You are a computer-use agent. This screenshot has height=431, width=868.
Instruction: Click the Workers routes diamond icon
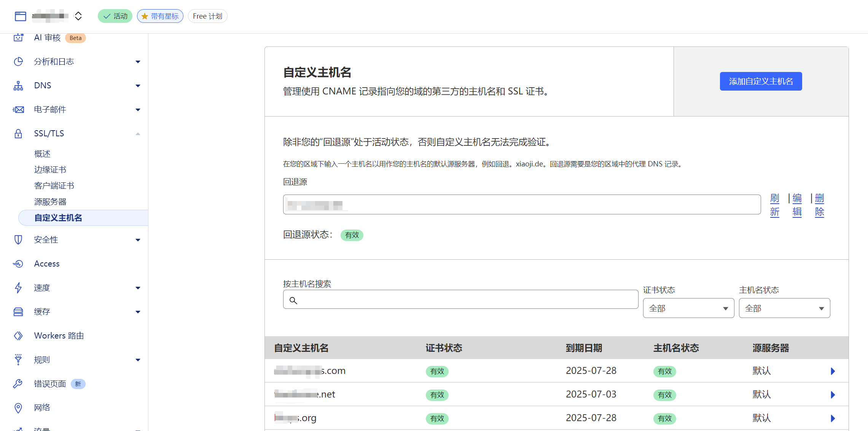pos(18,336)
